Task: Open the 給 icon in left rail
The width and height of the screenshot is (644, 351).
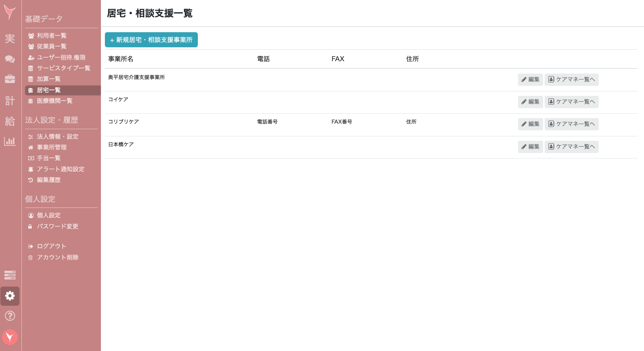Action: tap(10, 121)
